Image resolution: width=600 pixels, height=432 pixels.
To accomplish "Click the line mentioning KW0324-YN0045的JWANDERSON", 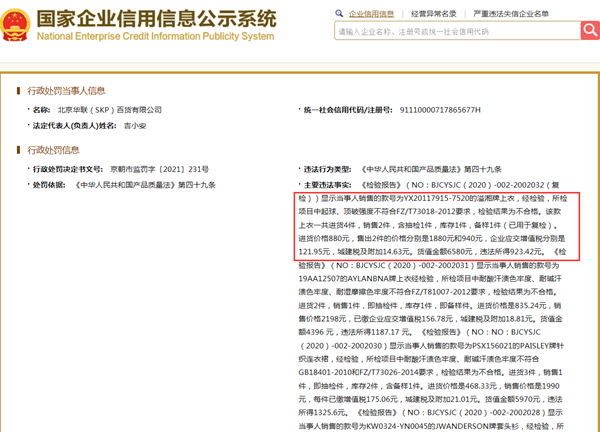I will click(431, 426).
